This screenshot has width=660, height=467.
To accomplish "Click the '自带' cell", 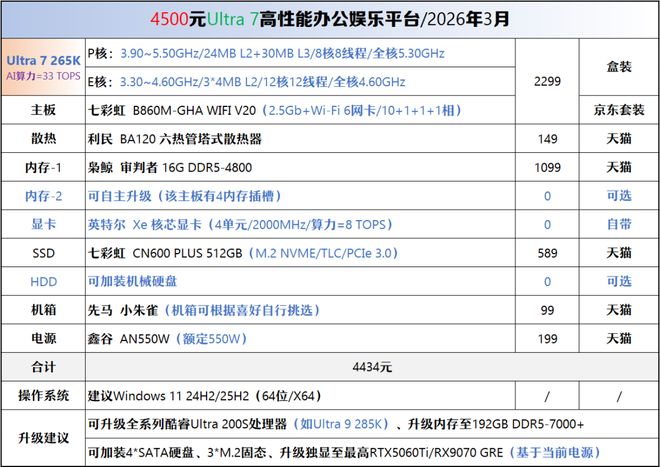I will coord(619,224).
